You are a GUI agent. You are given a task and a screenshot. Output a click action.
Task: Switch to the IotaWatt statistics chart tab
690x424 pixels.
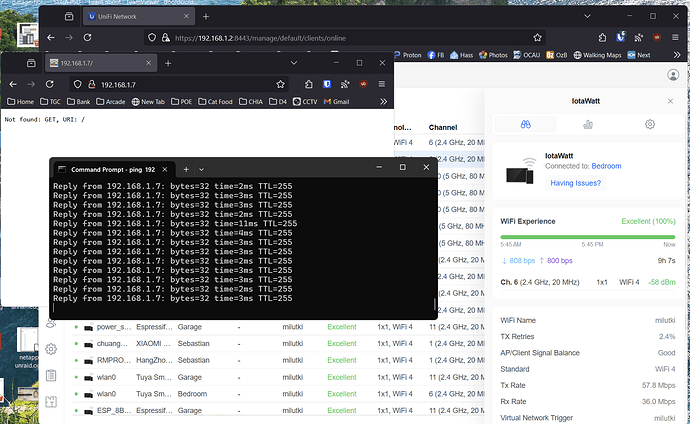pyautogui.click(x=588, y=124)
